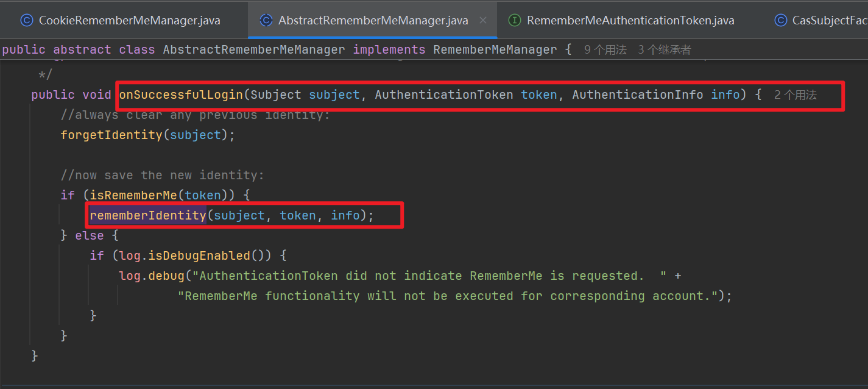Show the 2 usages of onSuccessfulLogin
The height and width of the screenshot is (389, 868).
(x=795, y=95)
